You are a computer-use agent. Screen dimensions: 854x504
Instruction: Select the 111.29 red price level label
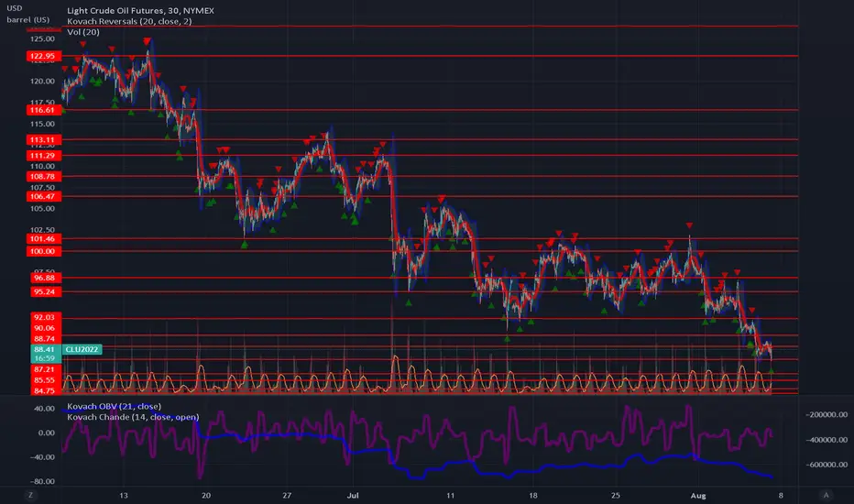(42, 156)
